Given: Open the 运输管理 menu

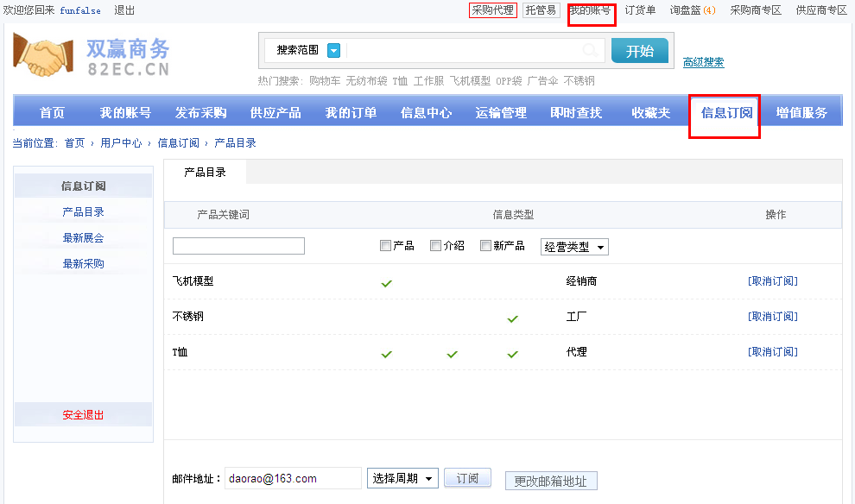Looking at the screenshot, I should click(x=500, y=112).
